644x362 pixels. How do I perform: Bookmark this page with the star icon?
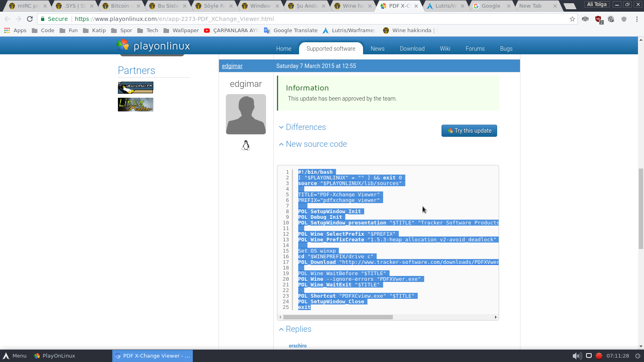tap(572, 19)
